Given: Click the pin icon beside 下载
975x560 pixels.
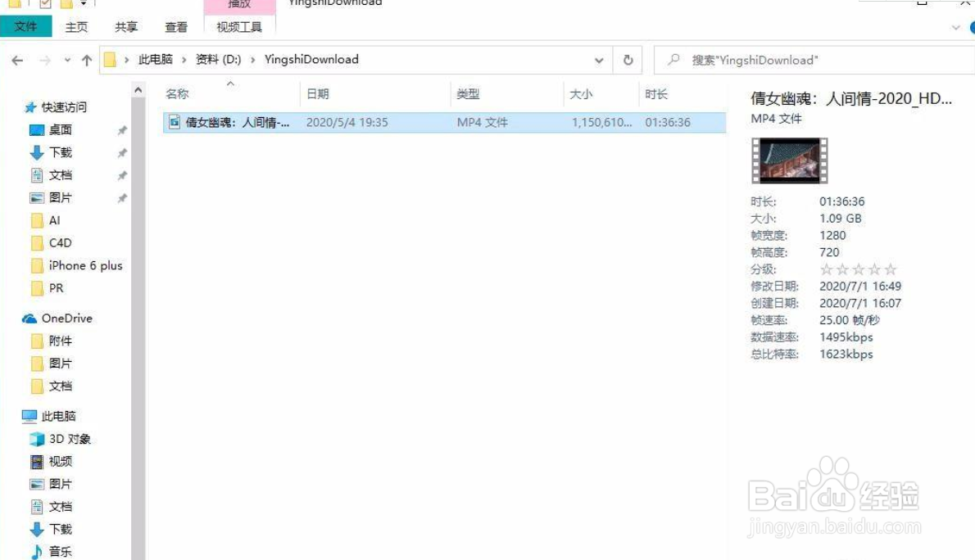Looking at the screenshot, I should 123,152.
